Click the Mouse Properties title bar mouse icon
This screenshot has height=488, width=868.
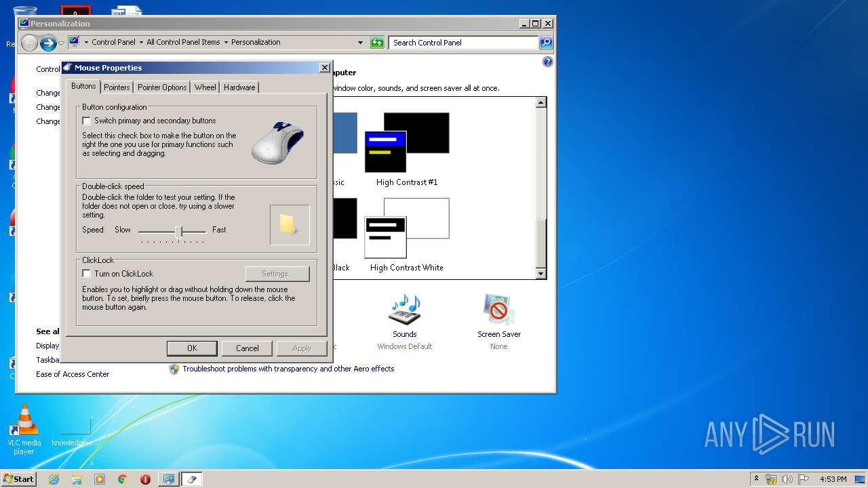pos(68,68)
